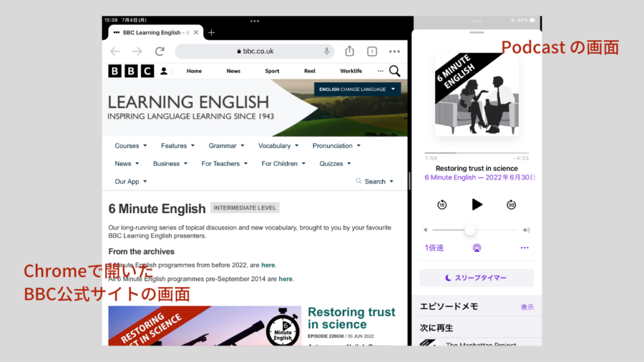Click the BBC logo
Screen dimensions: 644x362
coord(131,71)
